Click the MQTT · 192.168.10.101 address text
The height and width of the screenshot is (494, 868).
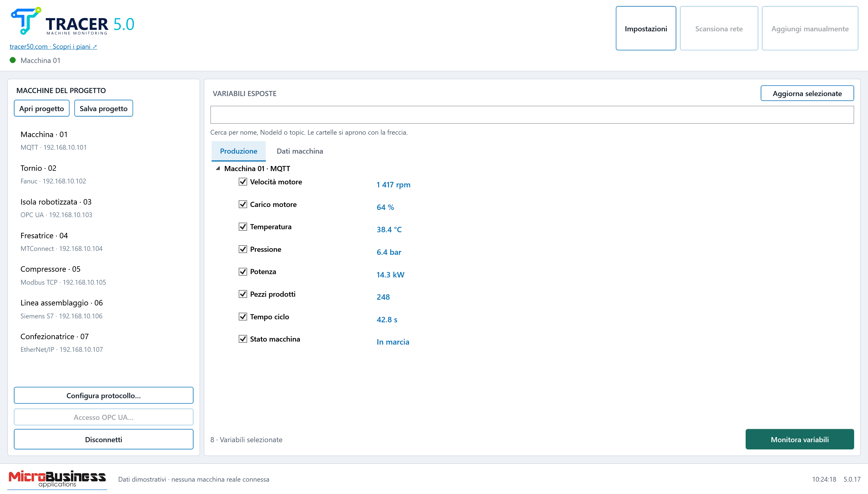tap(53, 147)
